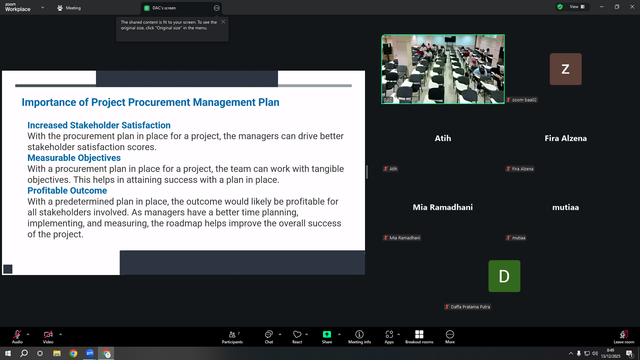Select the green D avatar tile
Viewport: 640px width, 360px height.
pyautogui.click(x=504, y=276)
